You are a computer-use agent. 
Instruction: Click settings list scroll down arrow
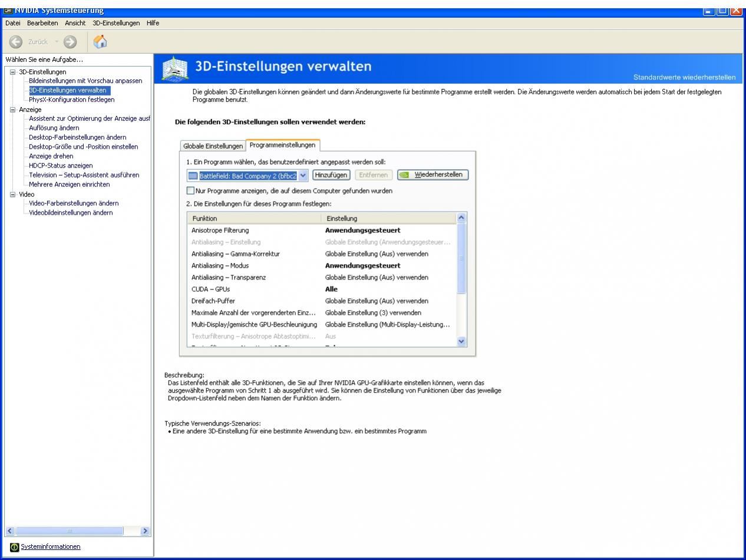[461, 341]
